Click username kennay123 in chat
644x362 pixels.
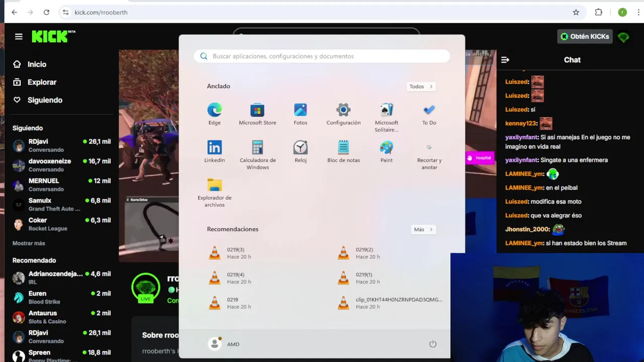pyautogui.click(x=520, y=123)
